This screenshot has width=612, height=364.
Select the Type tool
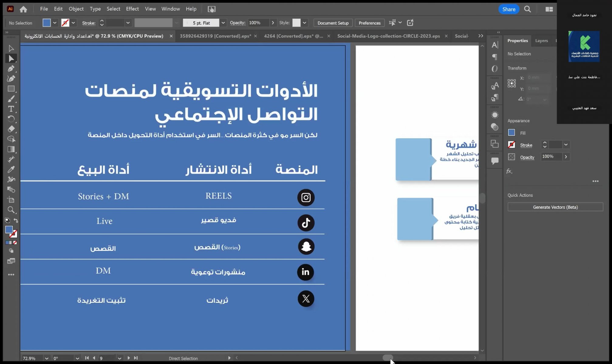point(11,109)
